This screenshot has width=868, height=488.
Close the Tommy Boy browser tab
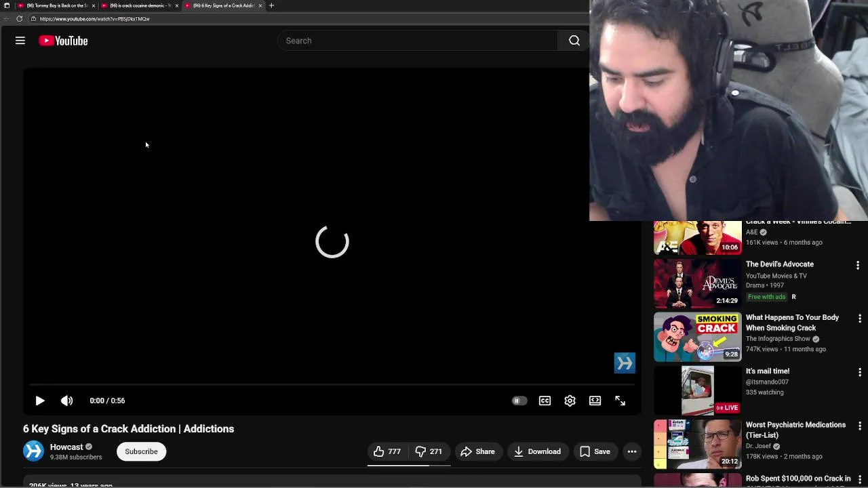click(94, 5)
